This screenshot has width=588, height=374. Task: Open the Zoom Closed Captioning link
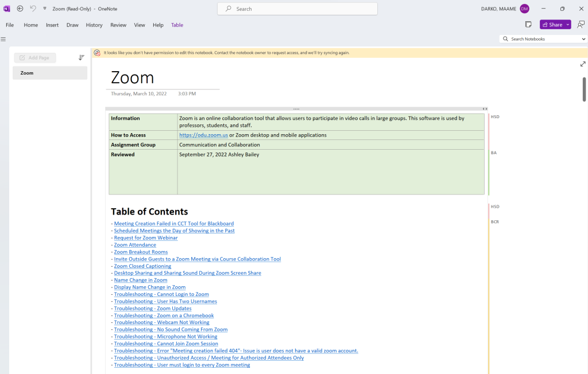[x=142, y=266]
